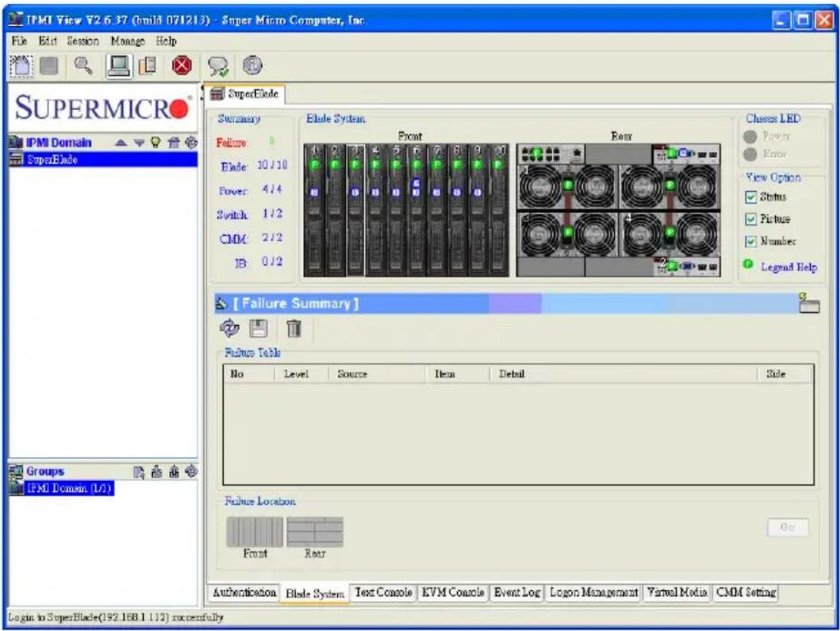Screen dimensions: 840x631
Task: Click the trash can icon under Failure Summary
Action: click(293, 328)
